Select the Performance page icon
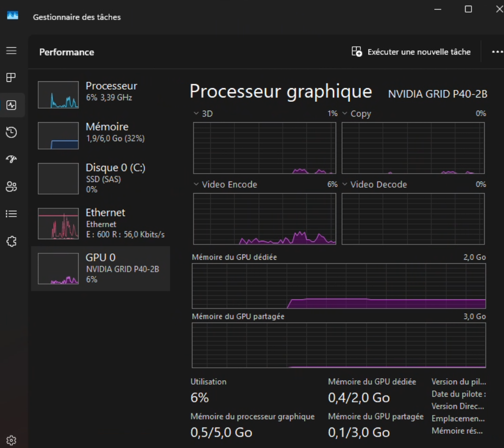The width and height of the screenshot is (504, 448). [x=12, y=105]
